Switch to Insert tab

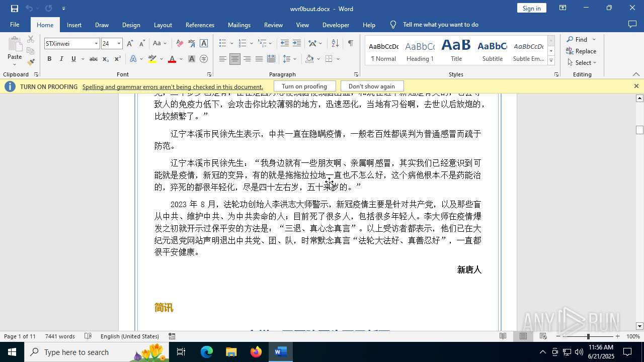74,25
